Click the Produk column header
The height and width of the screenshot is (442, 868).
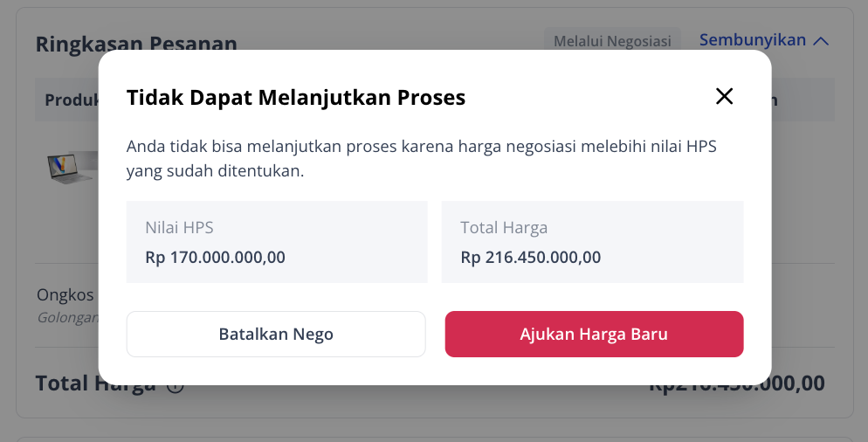point(72,100)
